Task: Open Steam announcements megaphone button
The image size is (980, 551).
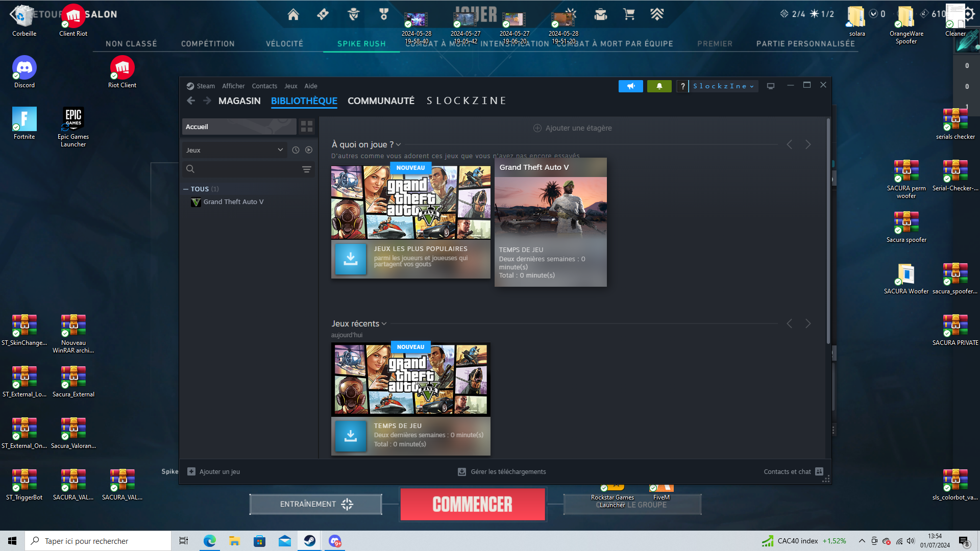Action: pos(631,86)
